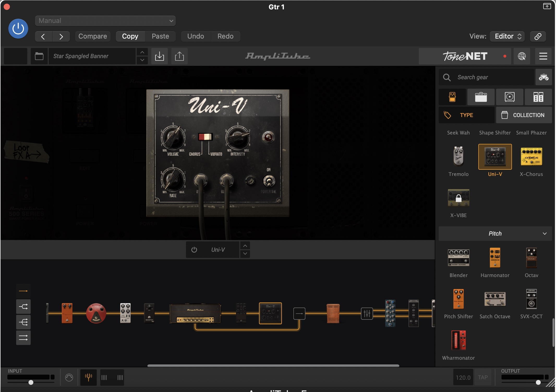Click the Paste button
The image size is (556, 392).
tap(160, 36)
